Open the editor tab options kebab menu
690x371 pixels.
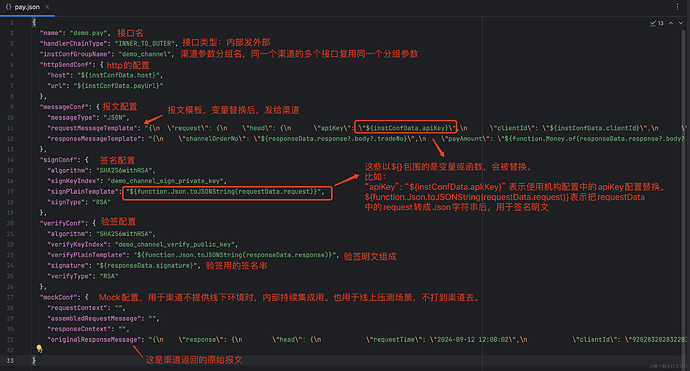point(677,7)
